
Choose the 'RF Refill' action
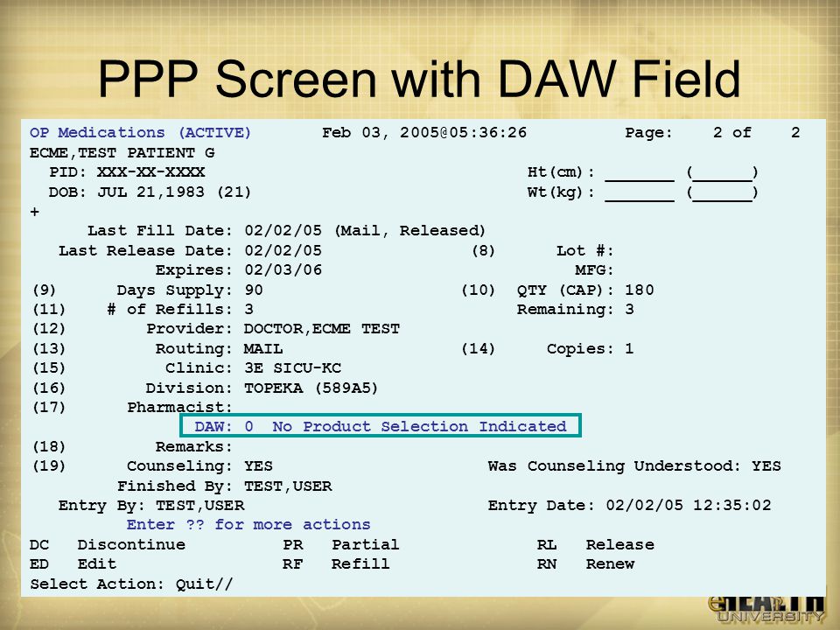coord(336,563)
